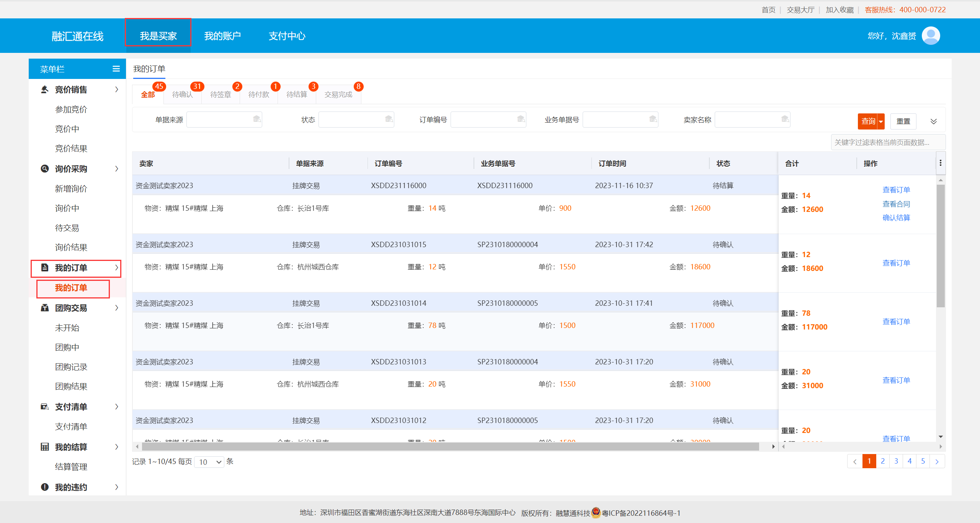Switch to the 待结算 orders tab
Screen dimensions: 980x523
pyautogui.click(x=297, y=94)
